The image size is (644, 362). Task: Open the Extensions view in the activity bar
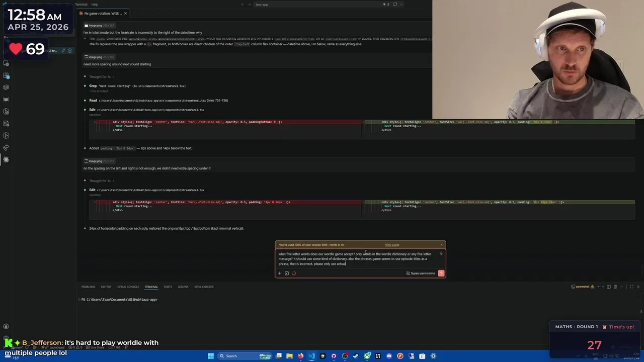point(6,75)
